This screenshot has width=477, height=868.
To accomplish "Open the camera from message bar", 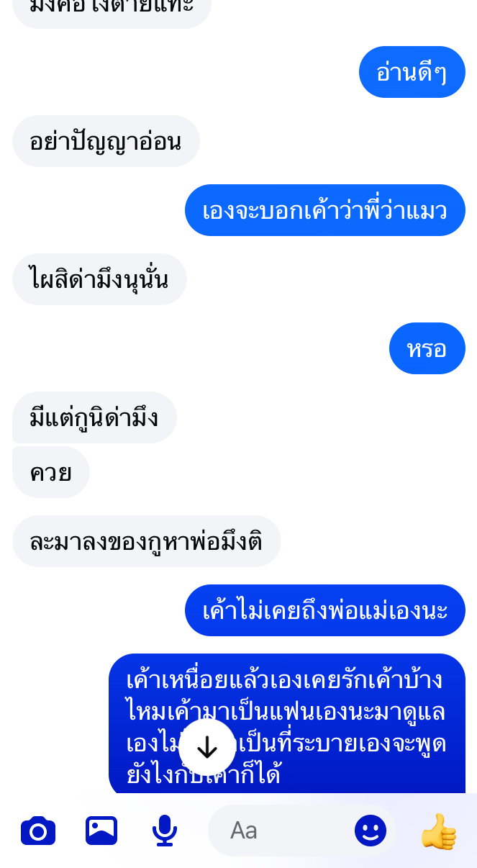I will tap(38, 831).
